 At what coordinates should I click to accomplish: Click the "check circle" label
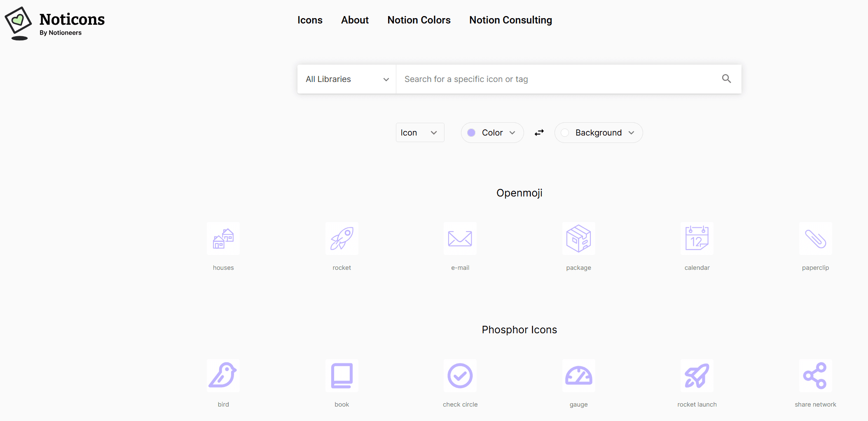460,405
